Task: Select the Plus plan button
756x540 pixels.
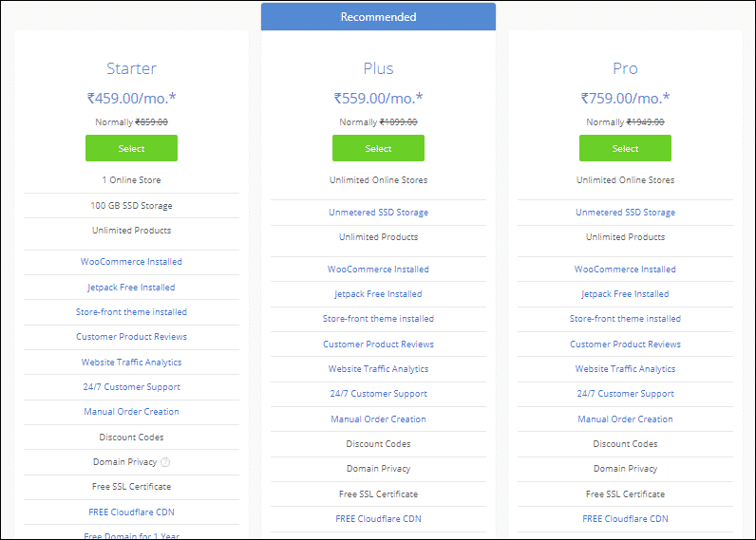Action: (x=379, y=148)
